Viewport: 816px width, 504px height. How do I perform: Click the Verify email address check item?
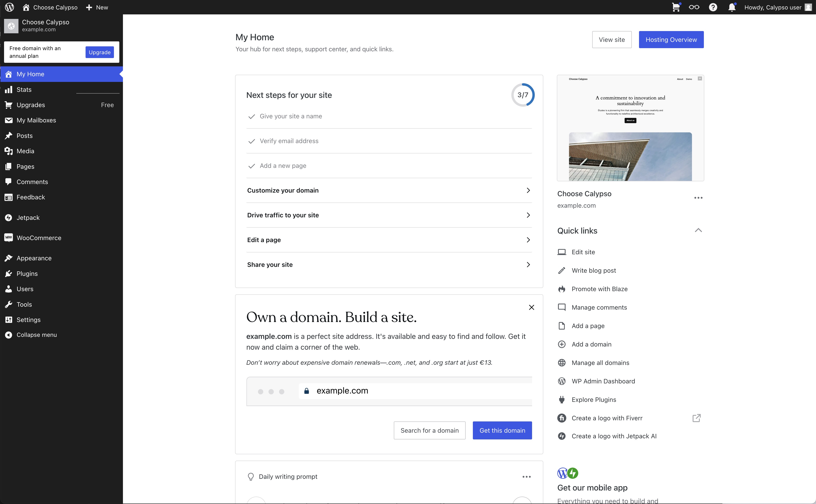tap(289, 141)
